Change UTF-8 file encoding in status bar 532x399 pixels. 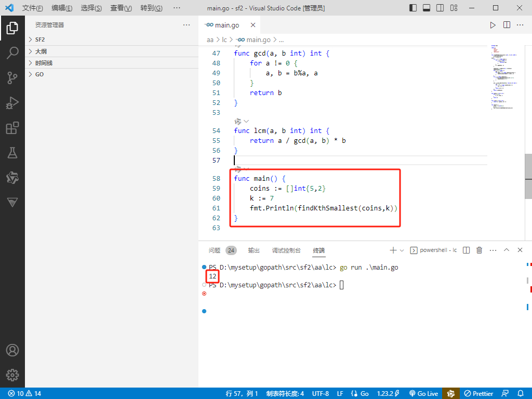pyautogui.click(x=320, y=394)
